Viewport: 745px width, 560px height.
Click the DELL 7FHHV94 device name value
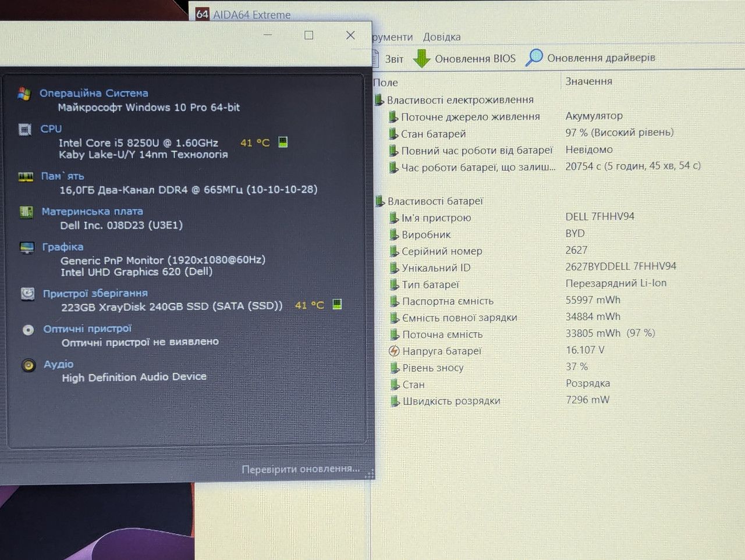600,216
